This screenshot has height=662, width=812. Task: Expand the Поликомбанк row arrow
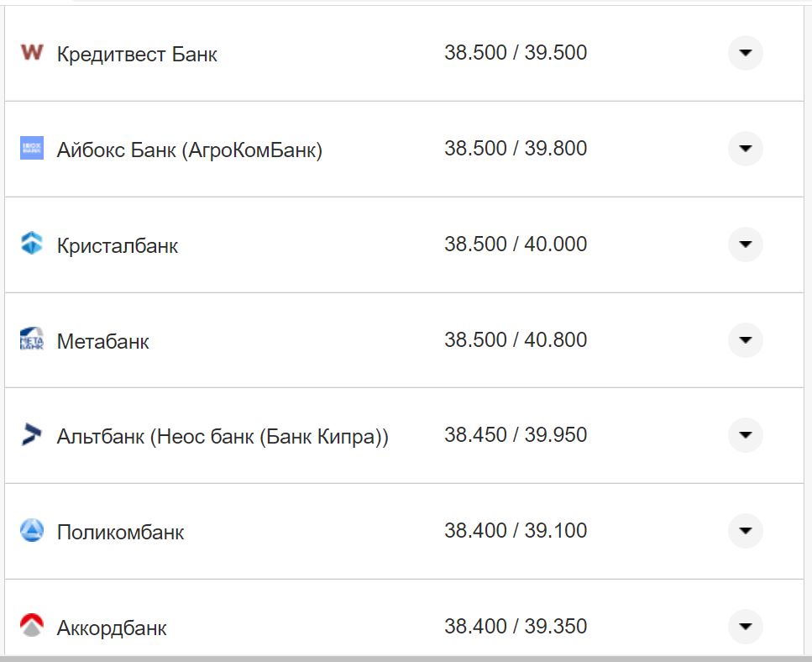[744, 531]
